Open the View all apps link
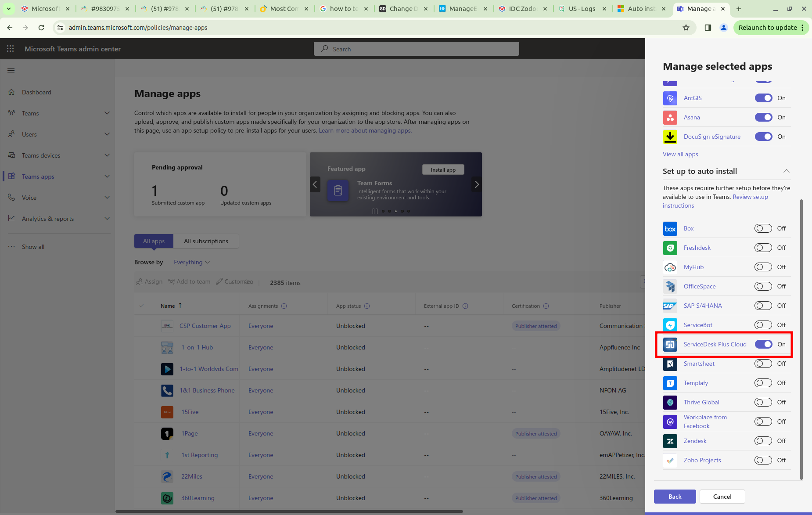Screen dimensions: 812x515 tap(680, 154)
